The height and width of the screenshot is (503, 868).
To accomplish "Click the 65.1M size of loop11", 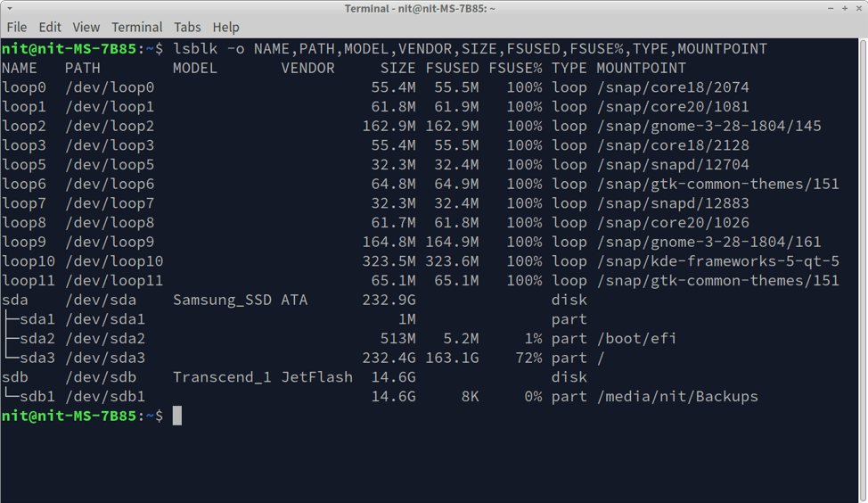I will point(394,281).
